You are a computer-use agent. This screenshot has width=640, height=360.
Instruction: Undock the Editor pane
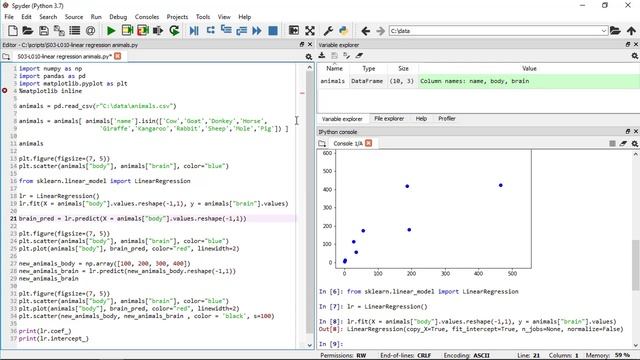pos(302,44)
